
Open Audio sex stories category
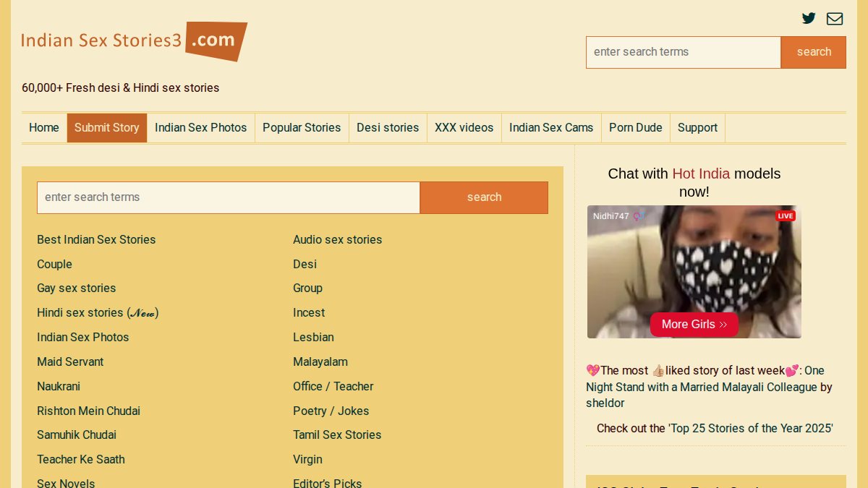tap(338, 240)
